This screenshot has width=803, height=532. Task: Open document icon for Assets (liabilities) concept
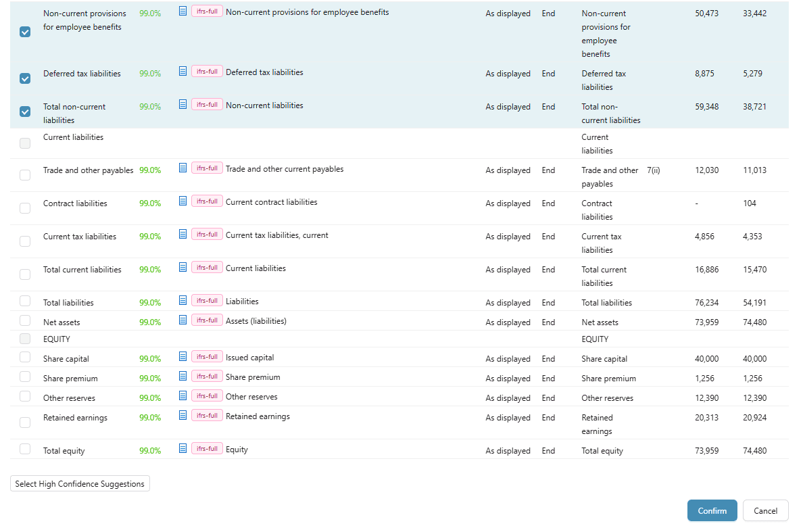(182, 320)
